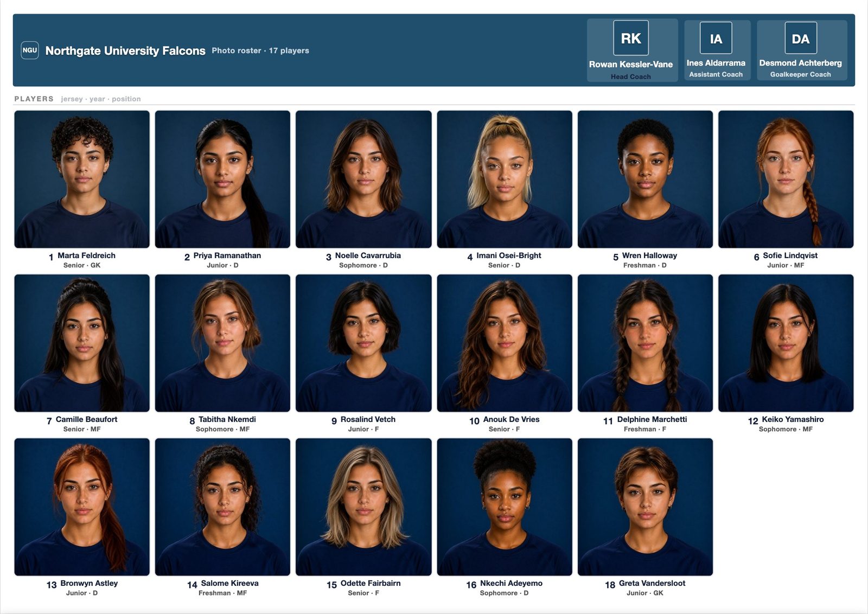View Rosalind Vetch's player photo
Screen dimensions: 868x614
[x=363, y=343]
